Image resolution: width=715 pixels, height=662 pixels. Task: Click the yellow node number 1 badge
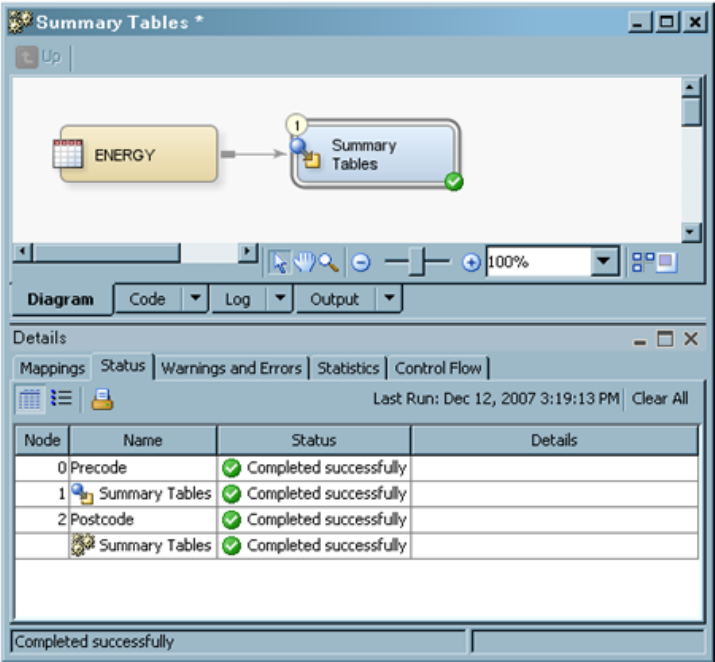coord(297,125)
